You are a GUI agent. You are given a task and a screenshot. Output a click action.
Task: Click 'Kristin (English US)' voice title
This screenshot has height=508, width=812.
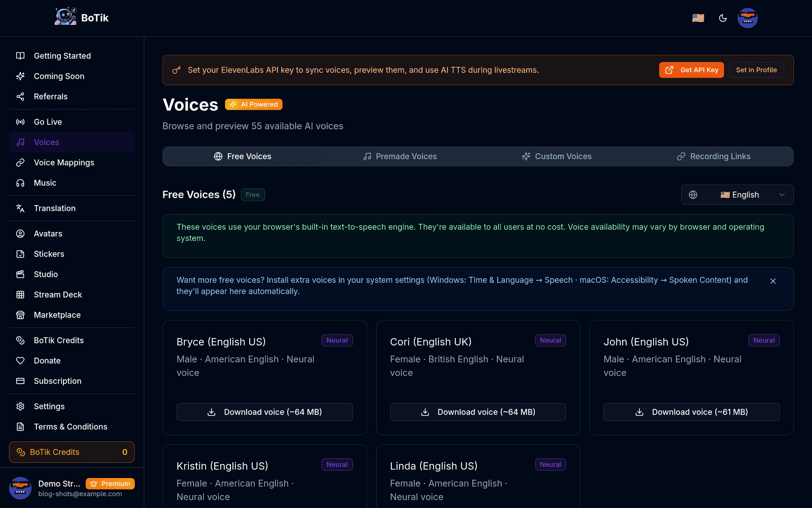click(222, 466)
